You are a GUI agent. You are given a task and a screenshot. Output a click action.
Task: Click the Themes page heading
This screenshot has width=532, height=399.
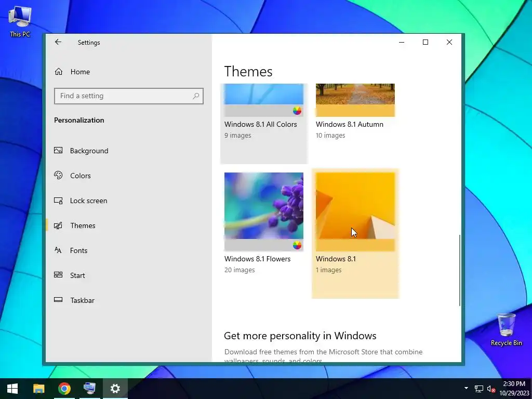[248, 72]
